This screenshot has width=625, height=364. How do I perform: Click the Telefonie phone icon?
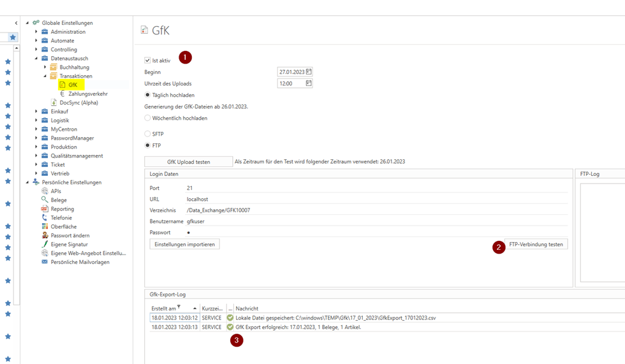click(45, 218)
